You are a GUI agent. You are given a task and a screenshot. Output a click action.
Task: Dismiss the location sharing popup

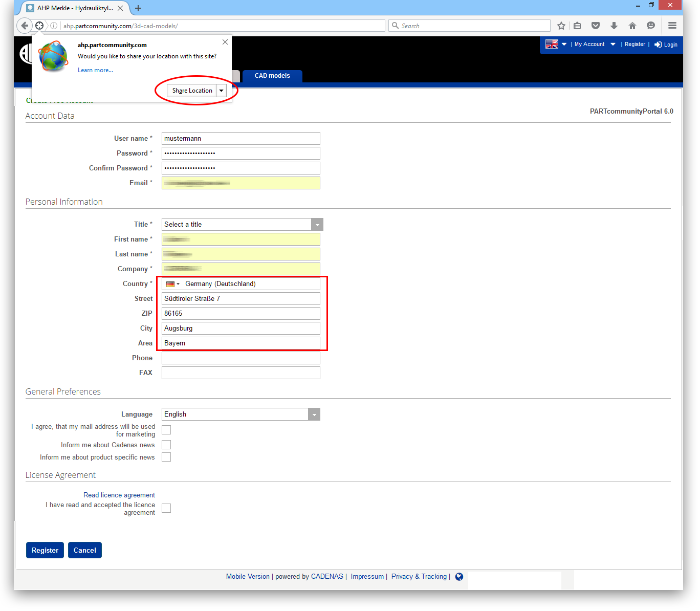pos(225,42)
